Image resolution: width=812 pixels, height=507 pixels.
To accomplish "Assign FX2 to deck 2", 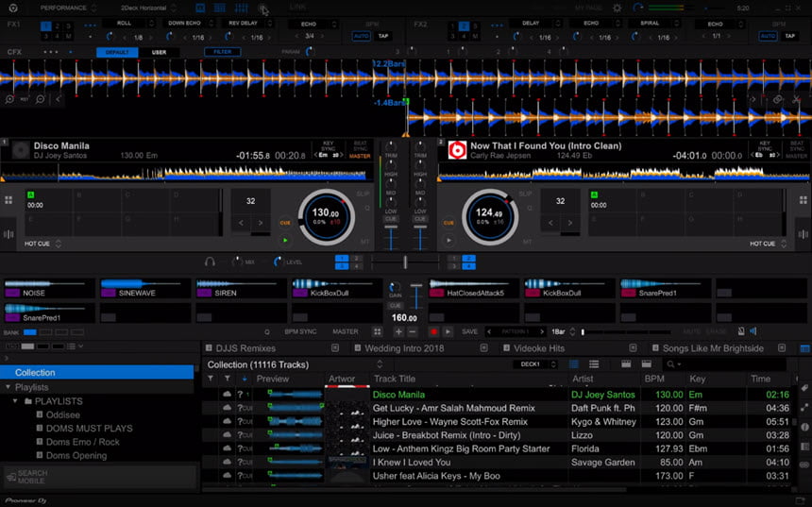I will [464, 25].
